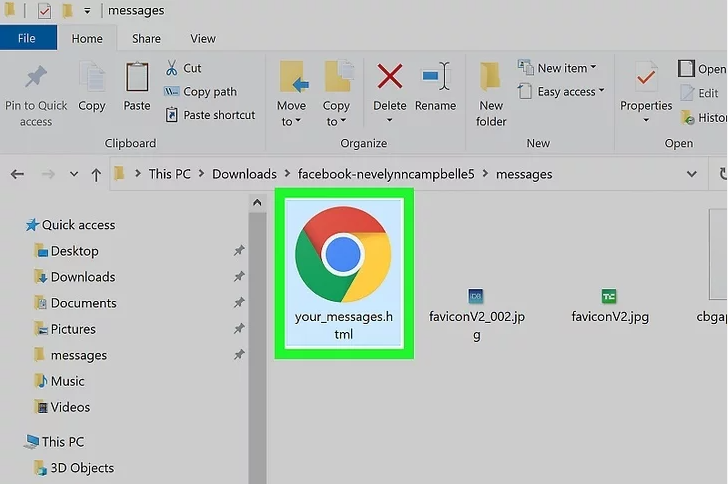Open Downloads in sidebar
This screenshot has width=728, height=484.
coord(75,277)
